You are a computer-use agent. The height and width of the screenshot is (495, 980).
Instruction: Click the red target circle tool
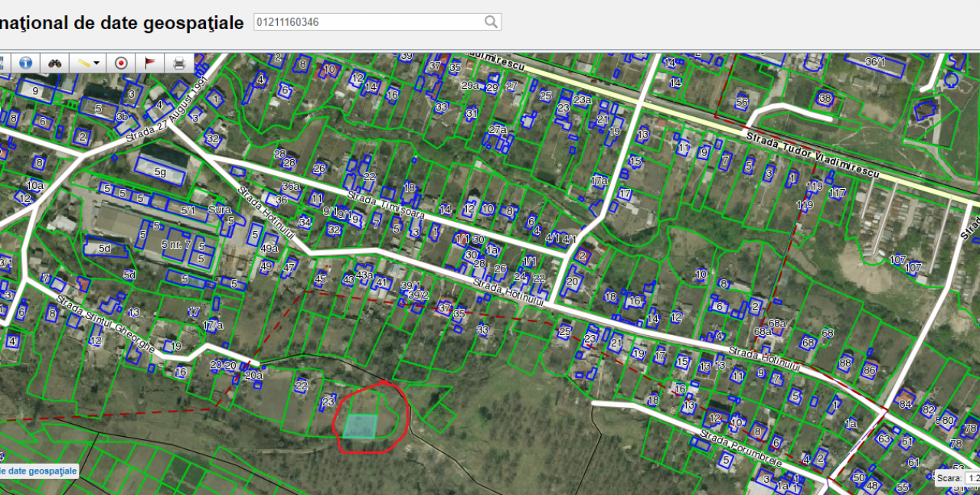coord(120,63)
